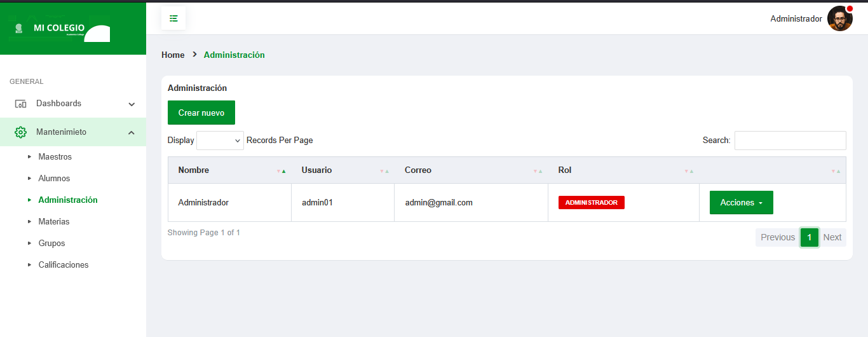Screen dimensions: 868x337
Task: Open the Acciones dropdown for Administrador
Action: pos(741,203)
